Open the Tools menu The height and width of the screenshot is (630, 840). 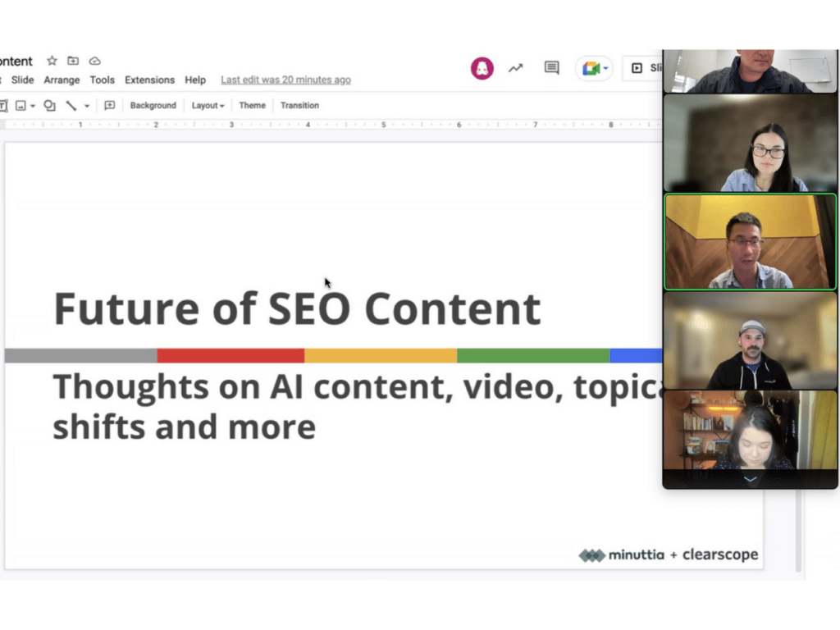tap(102, 80)
